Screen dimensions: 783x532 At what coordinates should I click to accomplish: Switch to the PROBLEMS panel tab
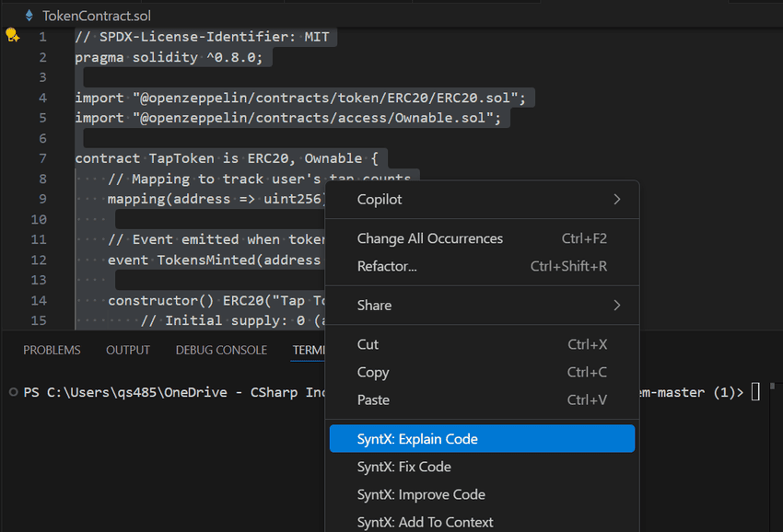coord(52,350)
